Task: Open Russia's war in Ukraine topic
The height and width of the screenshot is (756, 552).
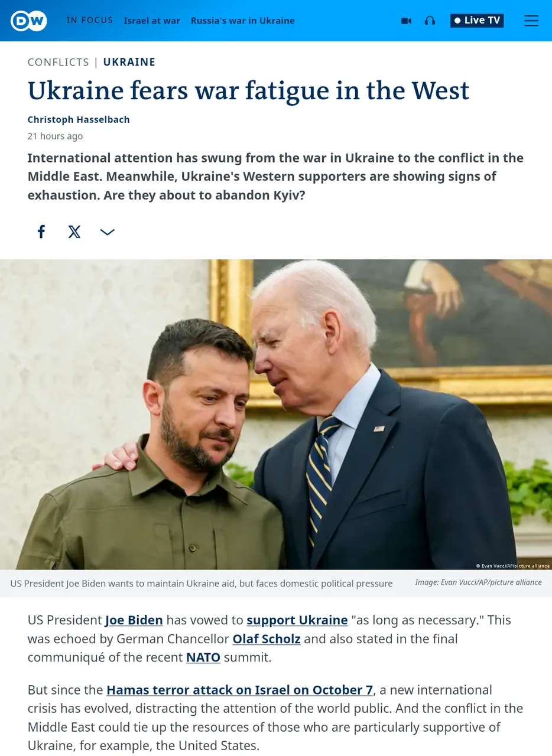Action: [243, 21]
